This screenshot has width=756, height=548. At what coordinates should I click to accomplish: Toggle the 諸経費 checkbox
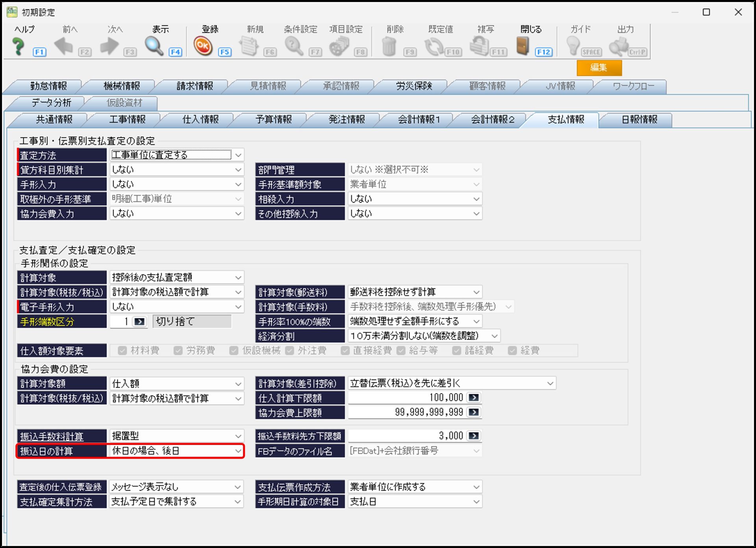[x=457, y=351]
